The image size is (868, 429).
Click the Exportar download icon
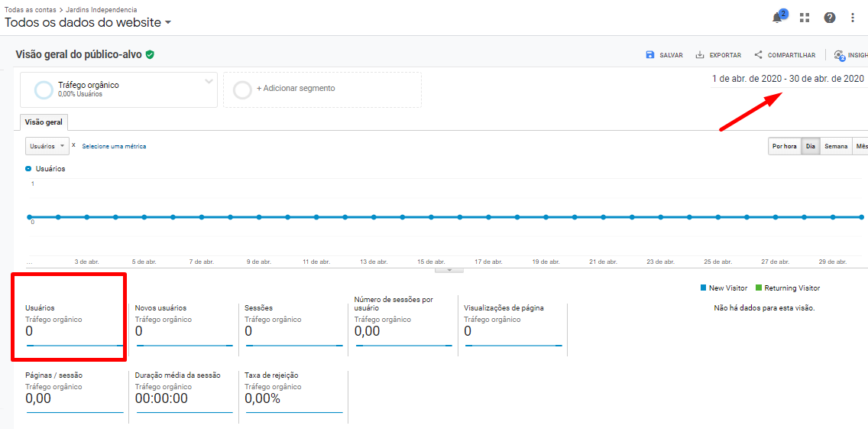tap(700, 55)
